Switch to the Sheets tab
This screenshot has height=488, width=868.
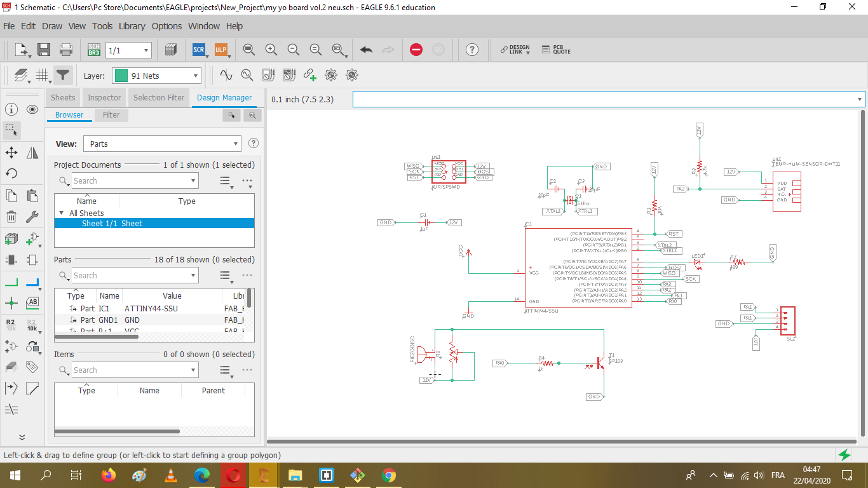63,97
